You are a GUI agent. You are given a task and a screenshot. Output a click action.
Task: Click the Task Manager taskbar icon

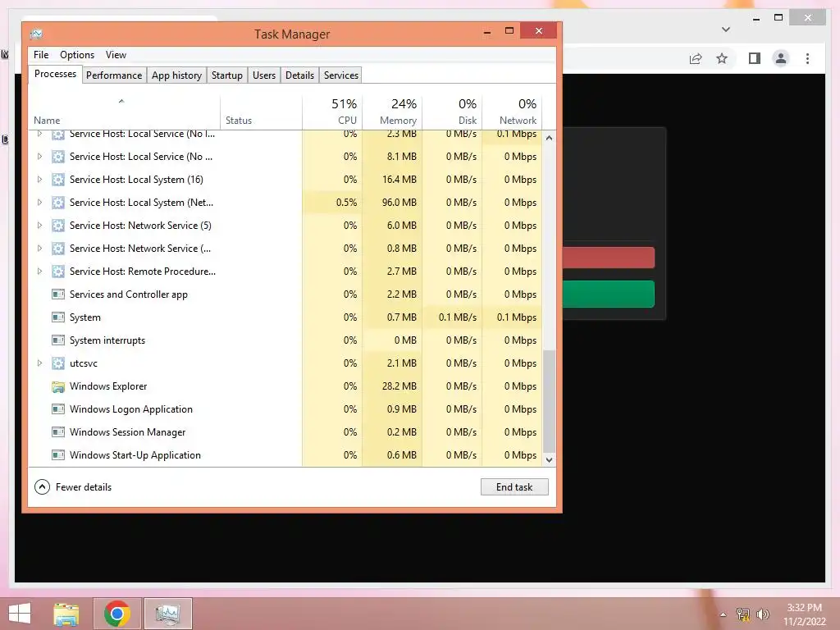coord(167,614)
